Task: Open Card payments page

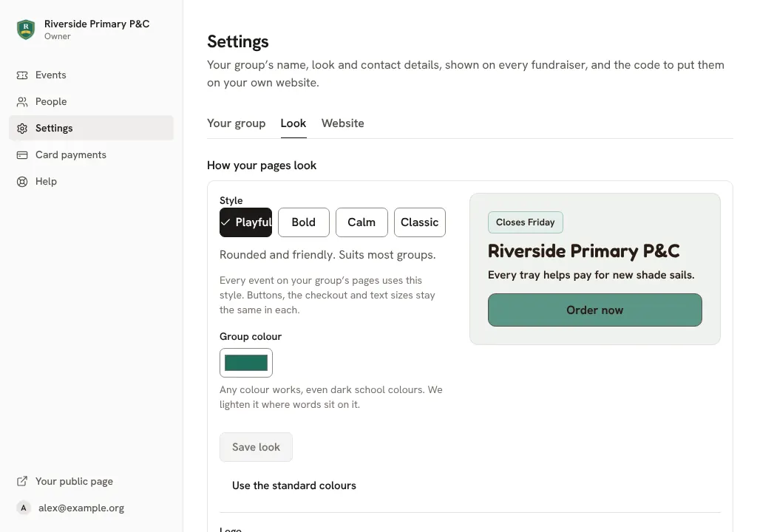Action: coord(91,155)
